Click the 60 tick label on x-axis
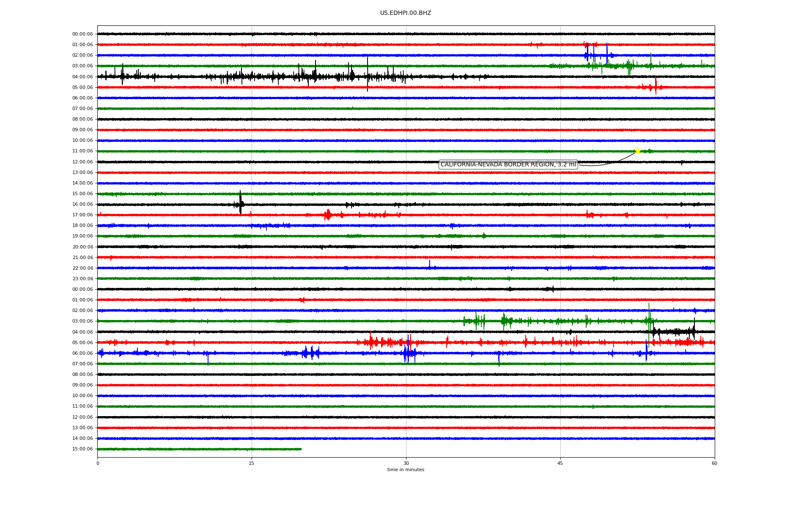The image size is (812, 508). coord(714,464)
